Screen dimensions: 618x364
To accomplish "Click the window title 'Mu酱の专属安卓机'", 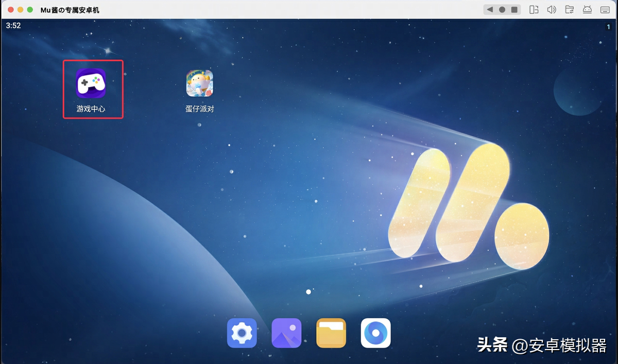I will (70, 10).
